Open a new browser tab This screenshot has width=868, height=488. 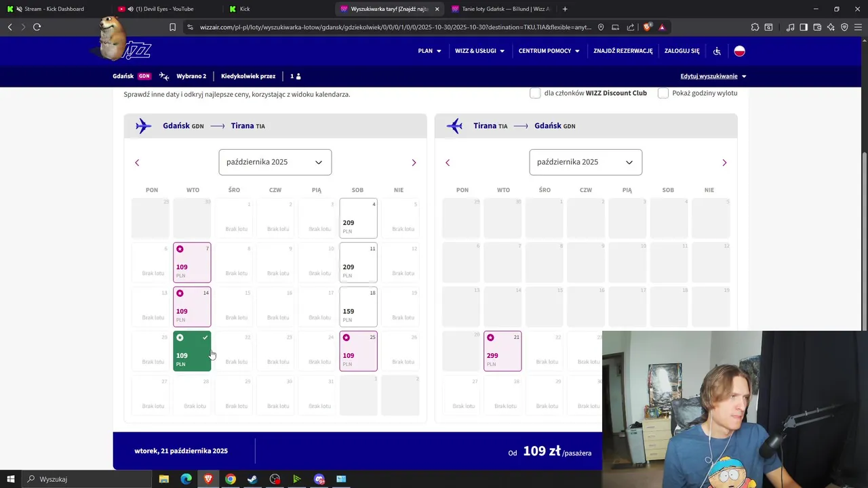coord(565,9)
